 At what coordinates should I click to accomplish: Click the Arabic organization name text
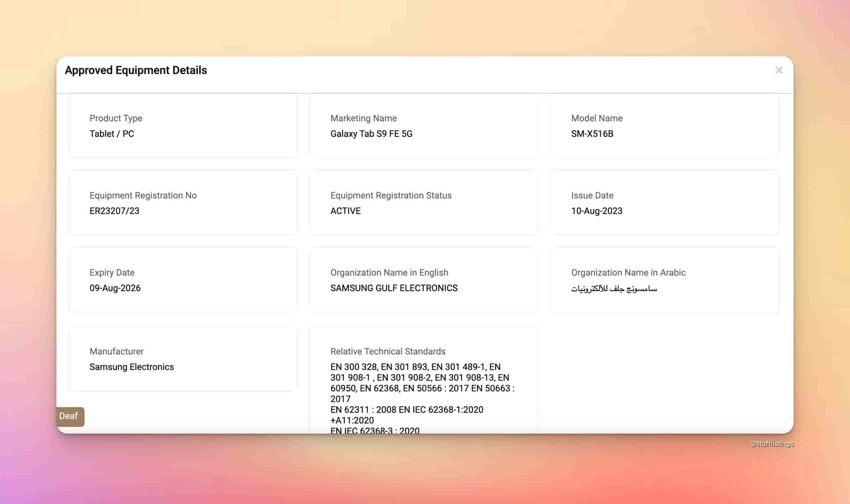coord(614,289)
